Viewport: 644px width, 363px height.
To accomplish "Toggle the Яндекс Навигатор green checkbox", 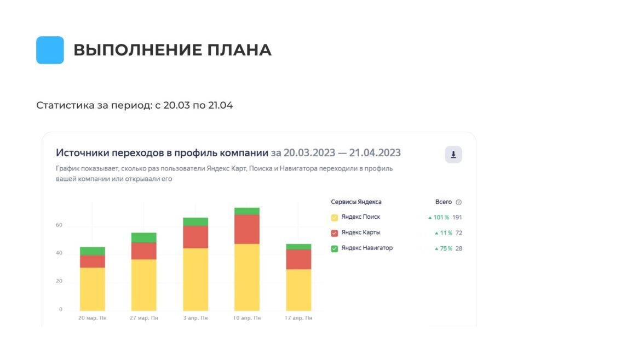I will click(x=335, y=248).
